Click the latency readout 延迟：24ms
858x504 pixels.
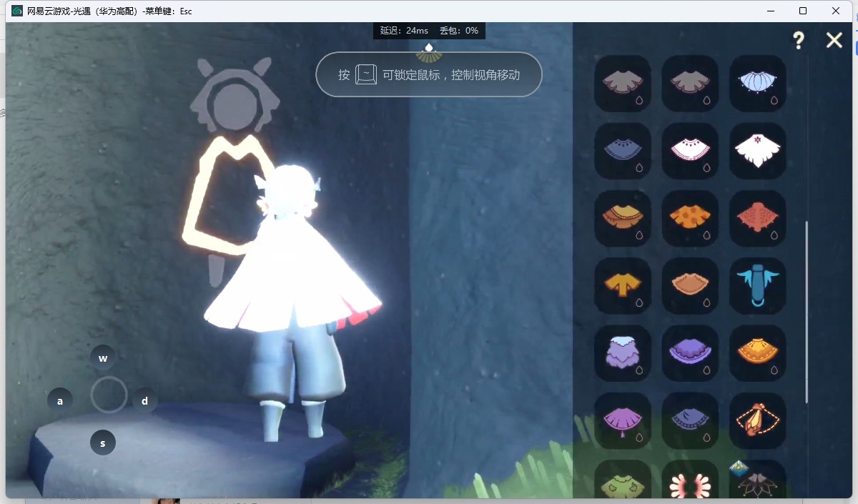pos(404,31)
